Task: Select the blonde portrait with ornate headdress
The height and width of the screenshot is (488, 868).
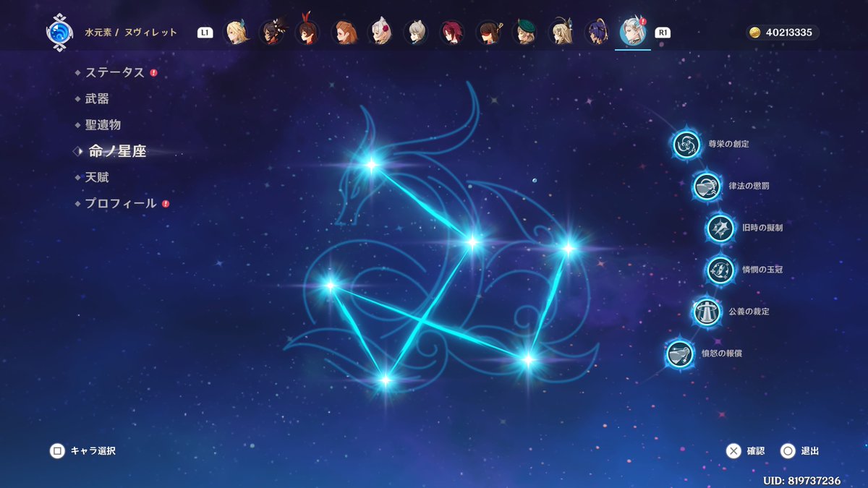Action: (561, 33)
